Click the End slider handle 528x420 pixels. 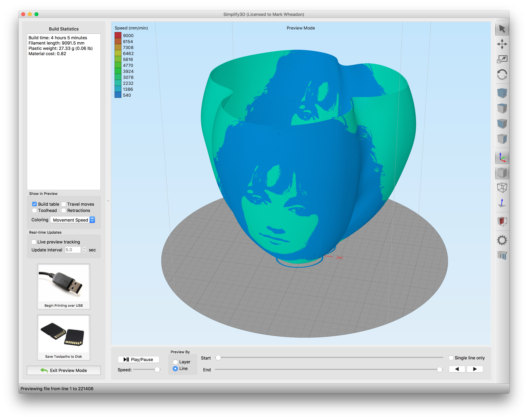pos(440,370)
